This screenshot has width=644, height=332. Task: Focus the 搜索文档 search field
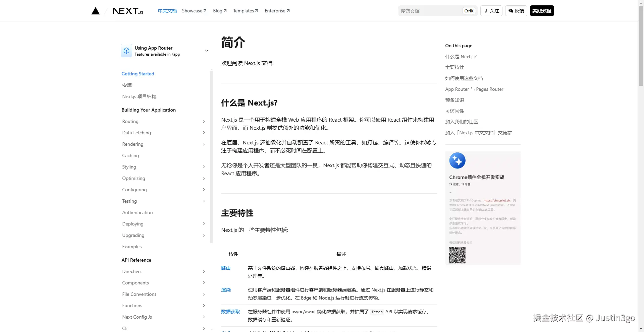(x=438, y=11)
